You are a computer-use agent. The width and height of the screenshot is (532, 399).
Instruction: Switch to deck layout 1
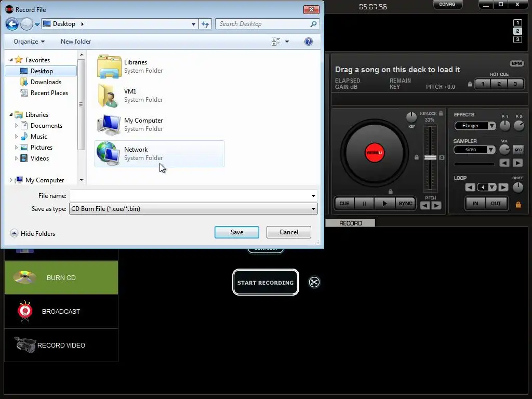click(517, 23)
